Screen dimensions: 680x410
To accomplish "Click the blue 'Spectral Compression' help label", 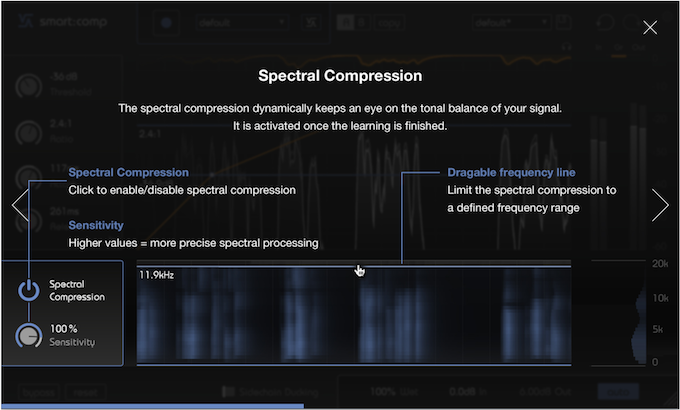I will [x=128, y=172].
